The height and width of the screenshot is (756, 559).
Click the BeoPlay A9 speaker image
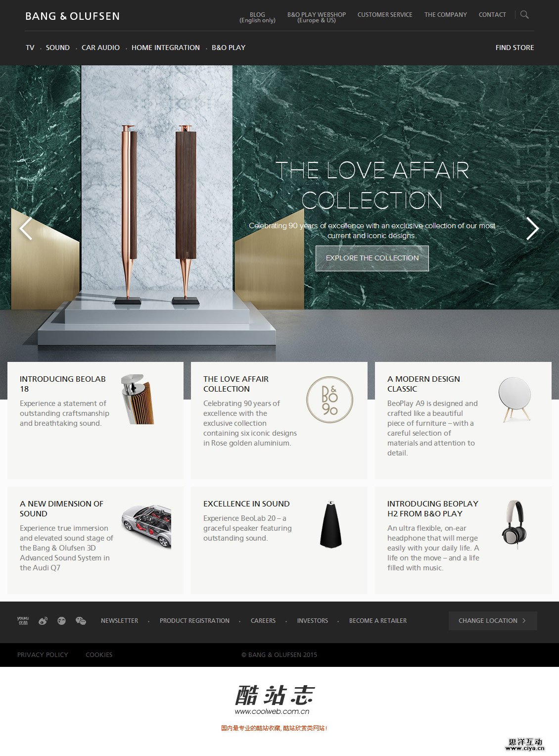515,400
